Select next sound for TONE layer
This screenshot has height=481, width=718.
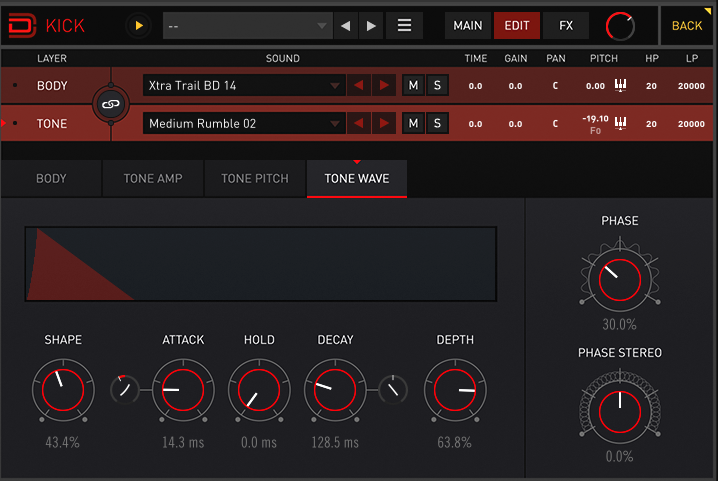(x=384, y=123)
